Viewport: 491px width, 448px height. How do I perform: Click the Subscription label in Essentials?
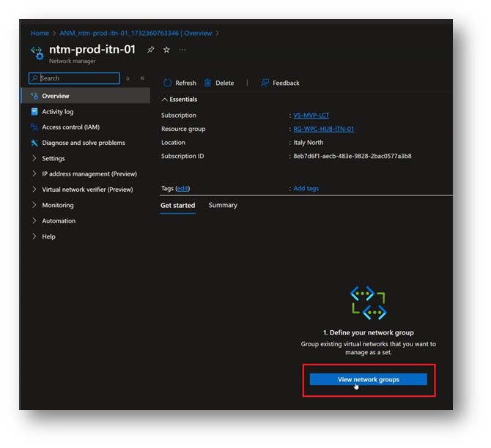(x=179, y=116)
